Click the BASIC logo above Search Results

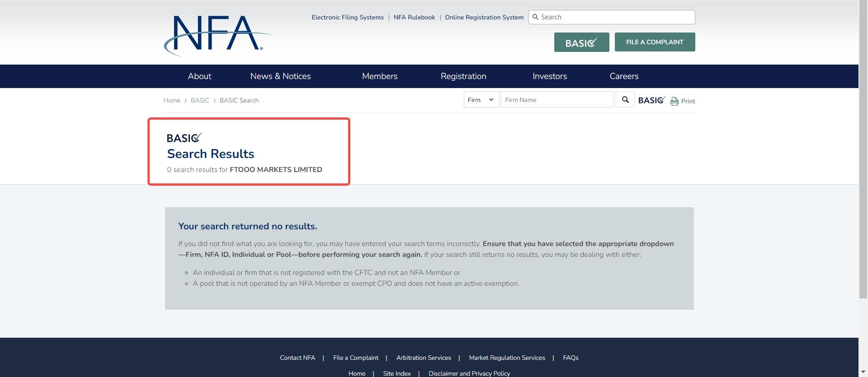(184, 138)
